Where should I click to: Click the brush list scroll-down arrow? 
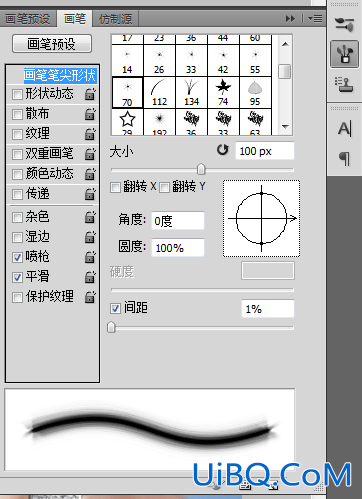(285, 127)
